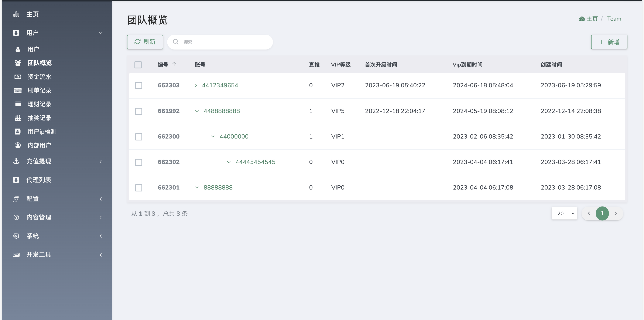Screen dimensions: 644x320
Task: Open the 刷单记录 menu item
Action: pos(40,91)
